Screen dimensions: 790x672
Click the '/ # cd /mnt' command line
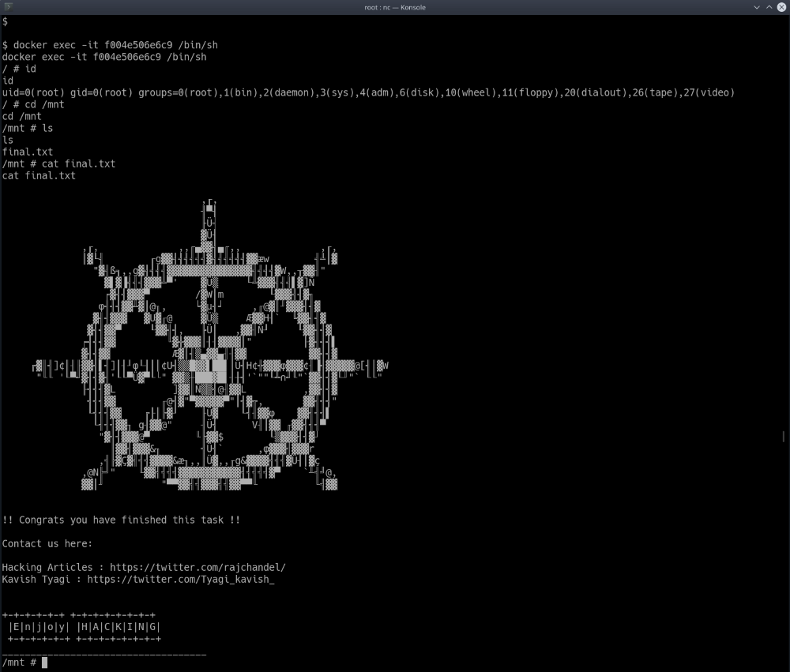[32, 104]
